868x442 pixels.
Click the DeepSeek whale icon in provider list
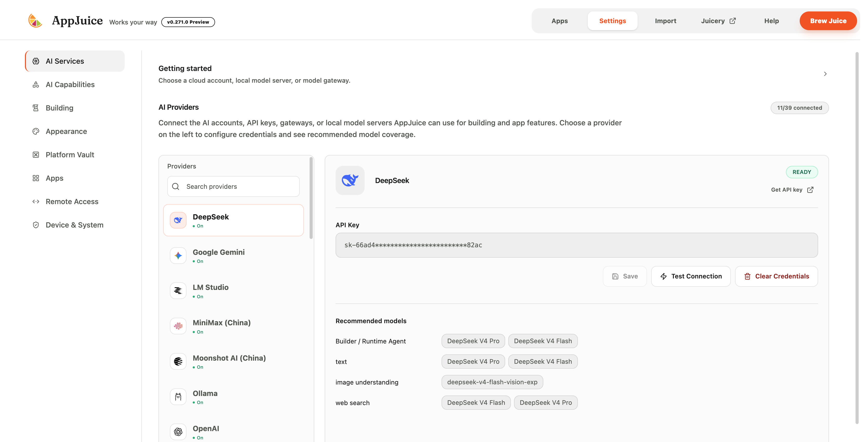[x=178, y=220]
